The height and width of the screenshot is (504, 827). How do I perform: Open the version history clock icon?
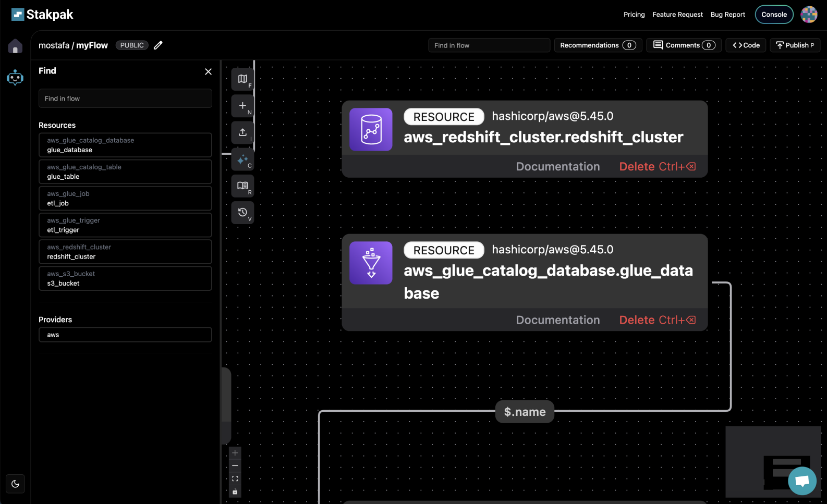tap(242, 213)
